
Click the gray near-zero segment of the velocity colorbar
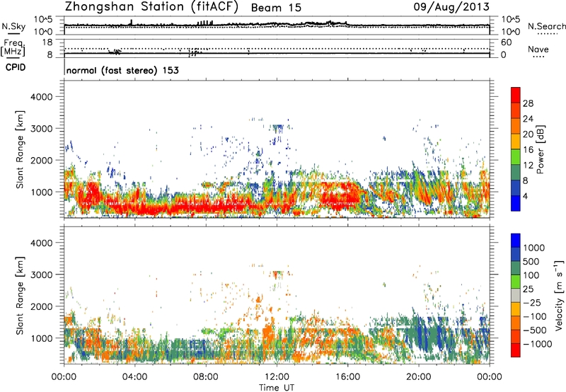[516, 295]
